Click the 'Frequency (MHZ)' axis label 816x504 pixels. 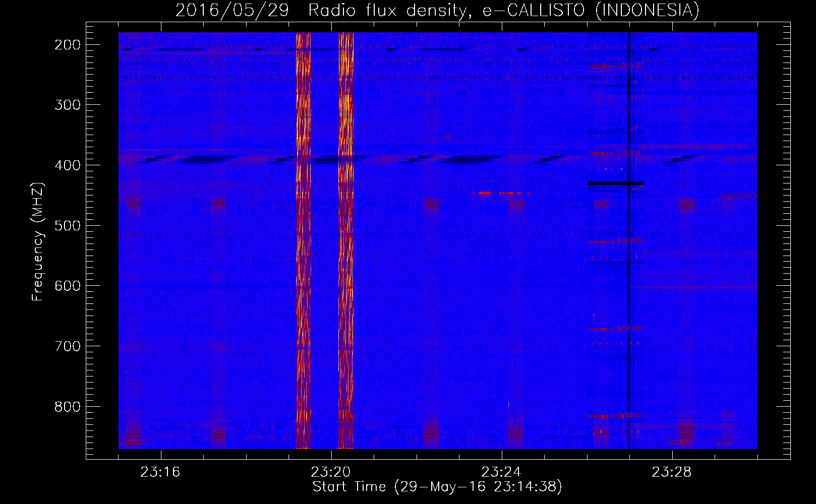(x=38, y=241)
